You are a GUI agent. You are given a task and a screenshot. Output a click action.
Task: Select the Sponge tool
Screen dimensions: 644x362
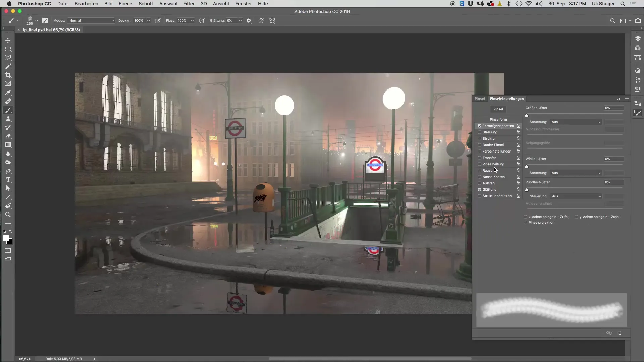(x=8, y=162)
